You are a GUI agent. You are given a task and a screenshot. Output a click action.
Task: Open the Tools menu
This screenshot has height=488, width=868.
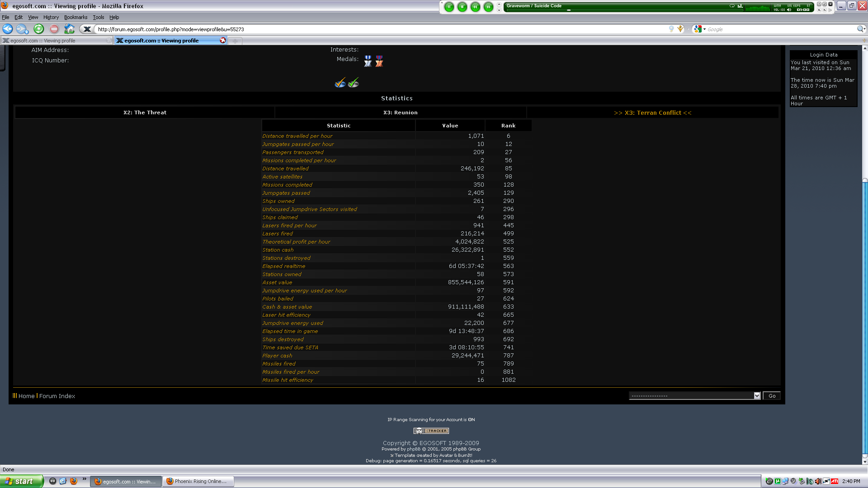click(99, 17)
